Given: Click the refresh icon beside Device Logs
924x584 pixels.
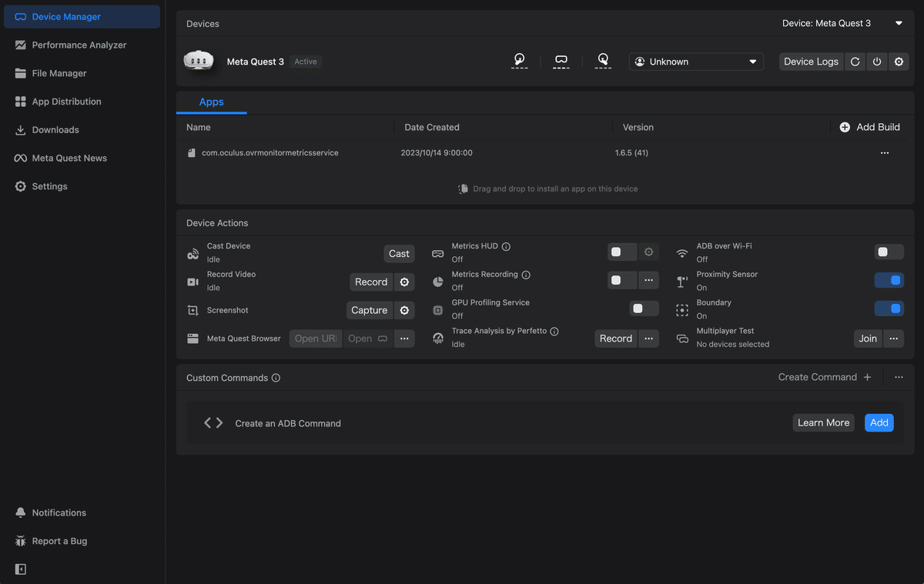Looking at the screenshot, I should coord(855,62).
